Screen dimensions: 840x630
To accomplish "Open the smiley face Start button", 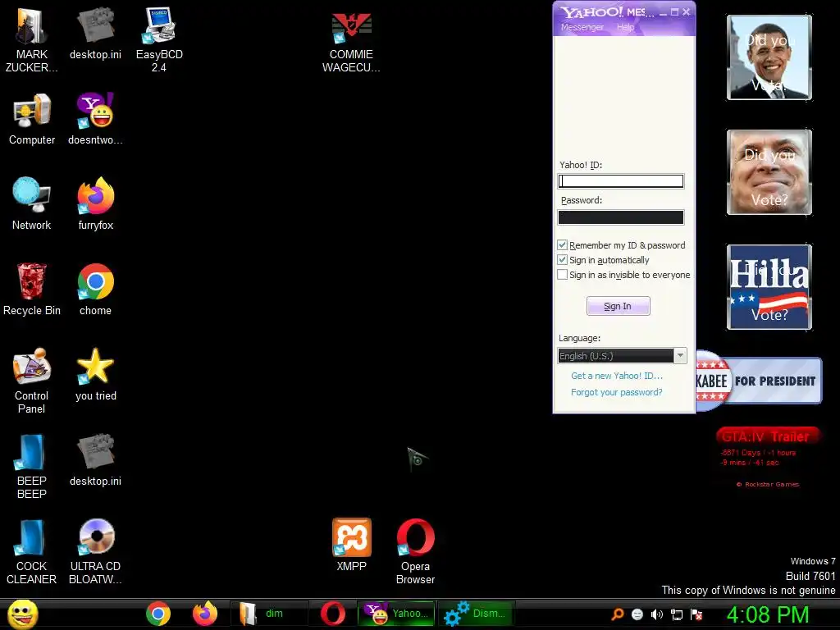I will point(22,614).
